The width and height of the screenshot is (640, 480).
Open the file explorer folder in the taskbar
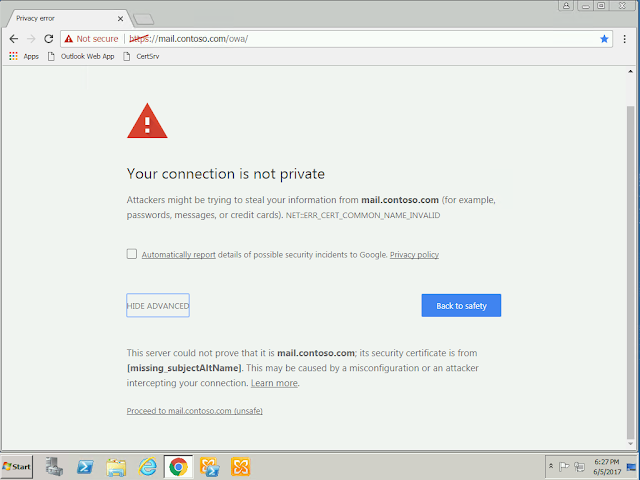click(x=116, y=467)
